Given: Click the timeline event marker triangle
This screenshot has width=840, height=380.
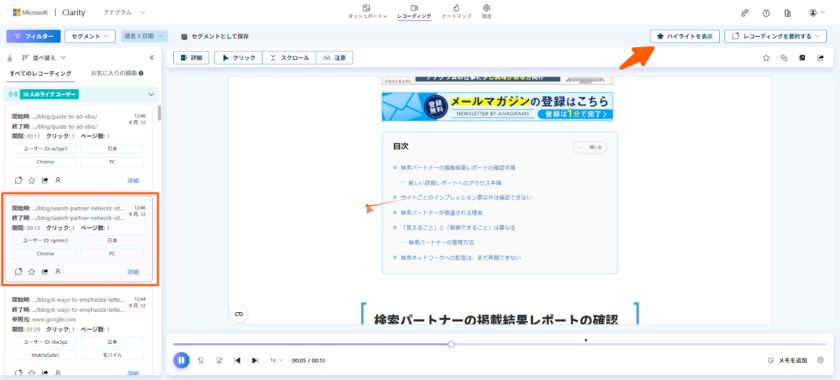Looking at the screenshot, I should point(586,340).
